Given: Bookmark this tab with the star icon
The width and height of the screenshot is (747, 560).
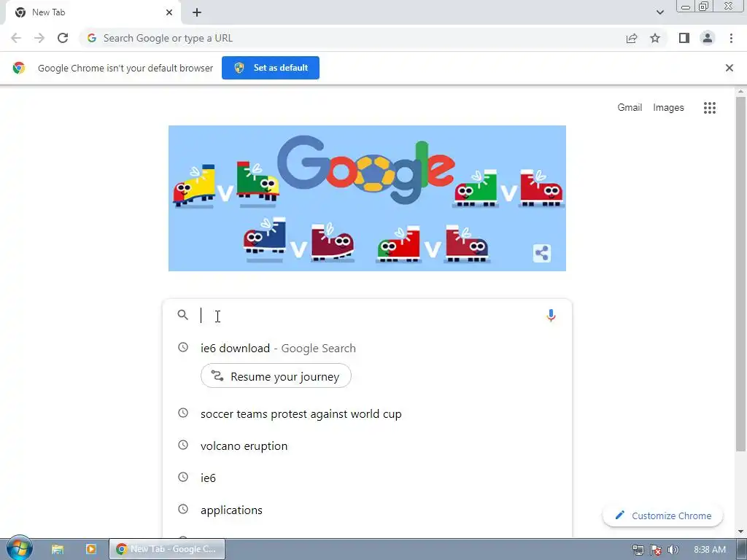Looking at the screenshot, I should pyautogui.click(x=655, y=38).
